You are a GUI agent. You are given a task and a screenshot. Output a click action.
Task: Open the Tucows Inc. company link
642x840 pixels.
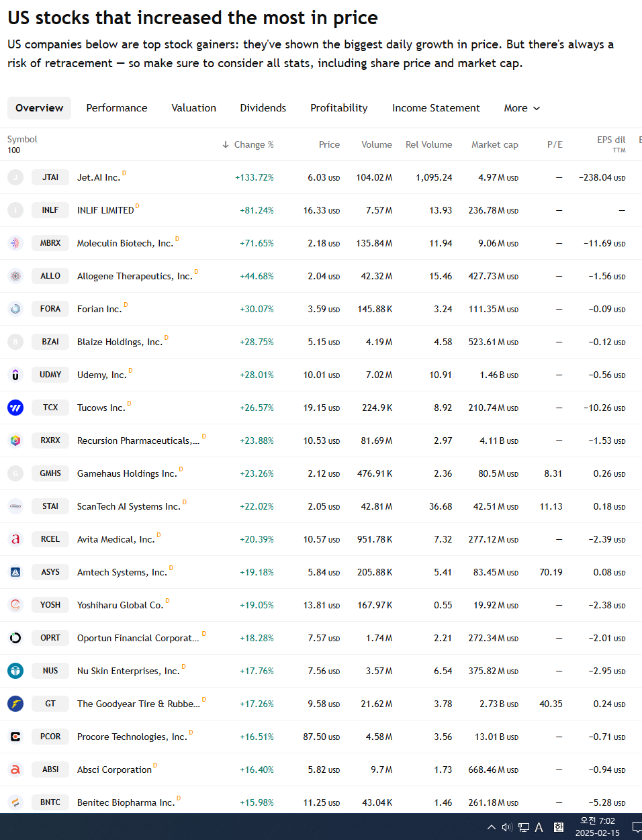click(101, 408)
